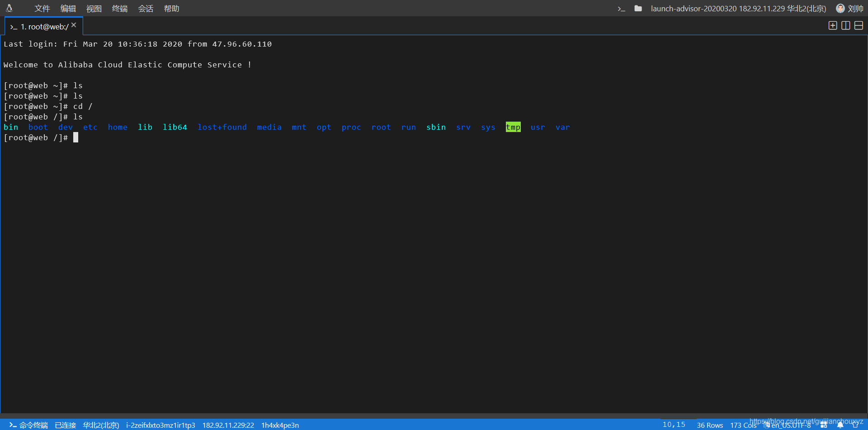Click the encoding icon beside en_US.UTF-8
The image size is (868, 430).
pyautogui.click(x=767, y=425)
